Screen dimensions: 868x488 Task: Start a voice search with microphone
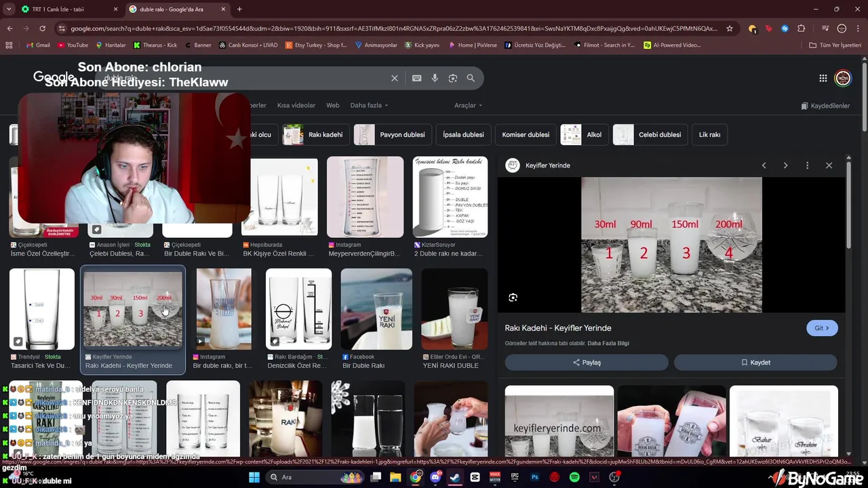pos(435,78)
